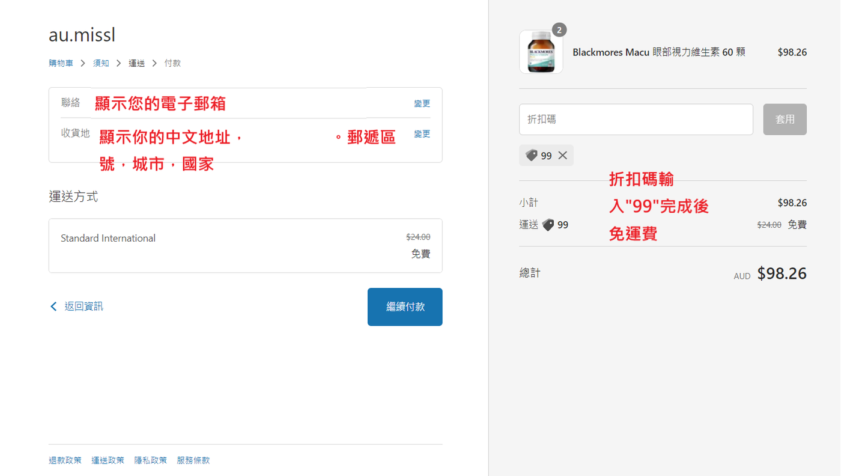Image resolution: width=868 pixels, height=476 pixels.
Task: Apply the discount code with 套用 button
Action: 785,120
